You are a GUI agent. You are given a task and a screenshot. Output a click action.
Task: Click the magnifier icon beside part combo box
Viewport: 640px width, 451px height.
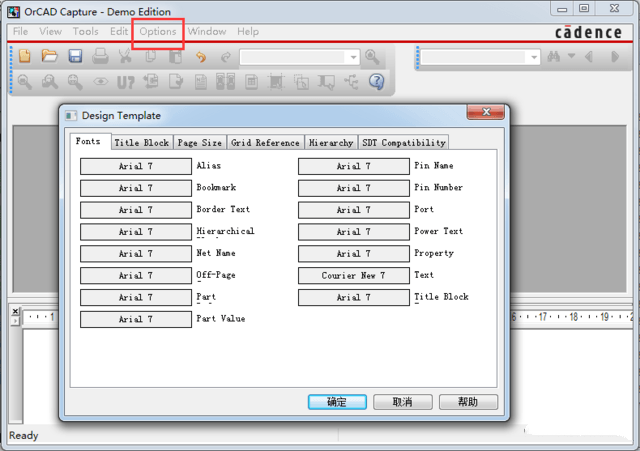point(372,57)
